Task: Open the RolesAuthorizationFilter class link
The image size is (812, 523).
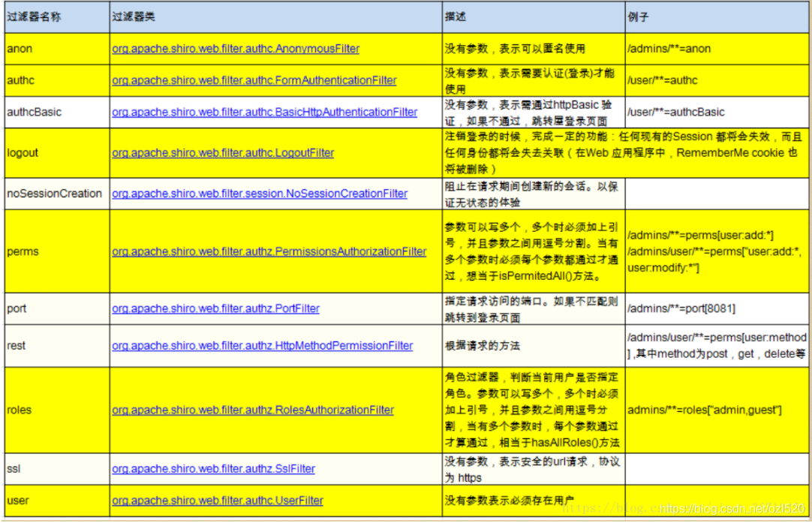Action: coord(253,410)
